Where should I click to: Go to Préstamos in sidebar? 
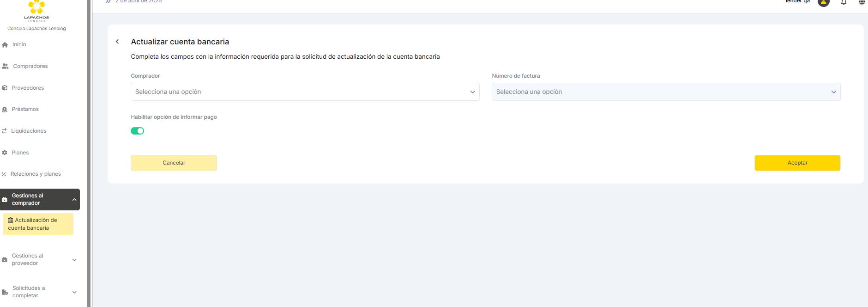pyautogui.click(x=25, y=110)
